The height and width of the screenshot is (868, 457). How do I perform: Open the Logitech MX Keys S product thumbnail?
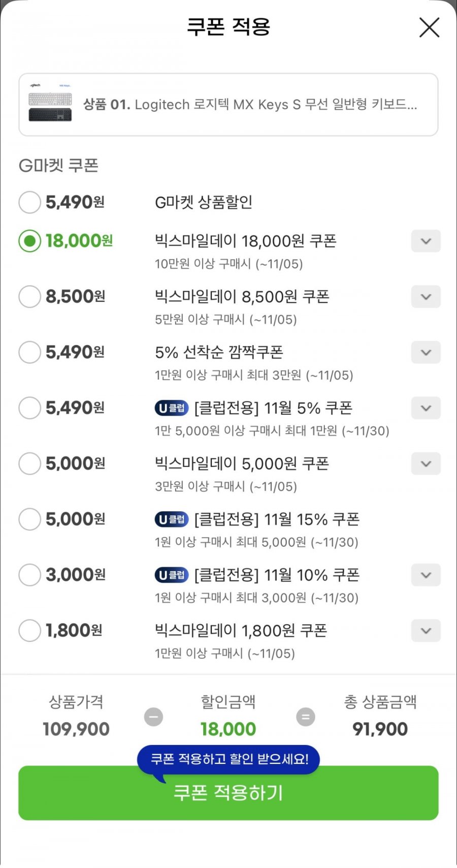[50, 104]
